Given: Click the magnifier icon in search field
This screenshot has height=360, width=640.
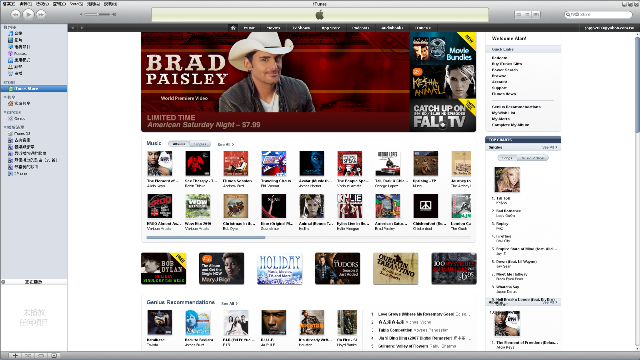Looking at the screenshot, I should (x=568, y=14).
